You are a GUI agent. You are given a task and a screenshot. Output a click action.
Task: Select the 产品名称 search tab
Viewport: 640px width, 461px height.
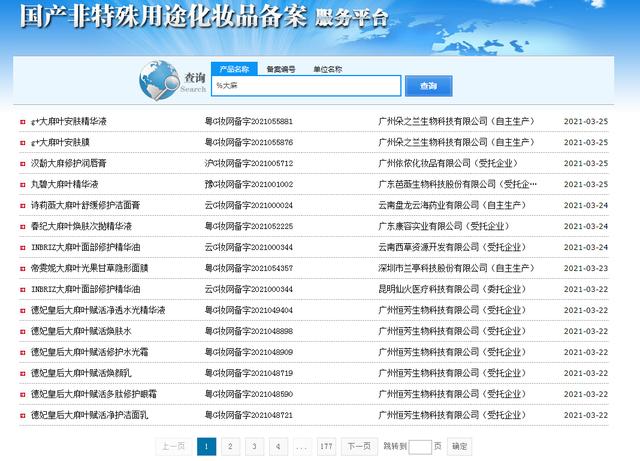(x=234, y=69)
